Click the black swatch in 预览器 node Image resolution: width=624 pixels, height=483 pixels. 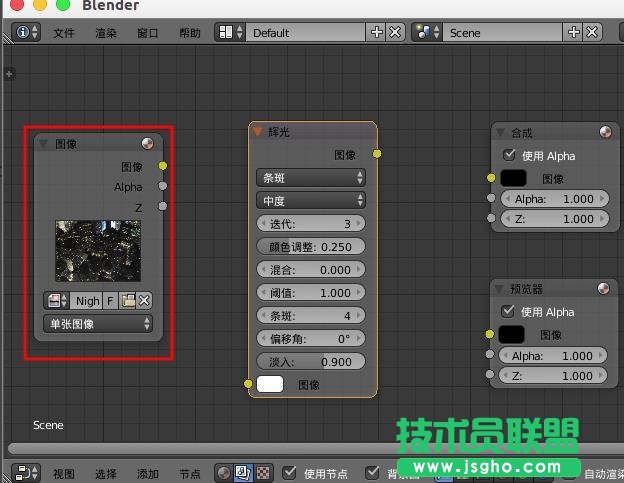[x=512, y=335]
